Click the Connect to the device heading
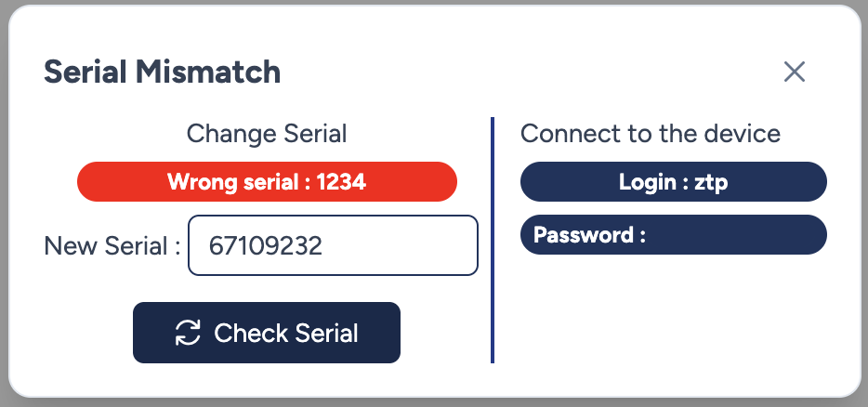This screenshot has width=868, height=407. [651, 134]
